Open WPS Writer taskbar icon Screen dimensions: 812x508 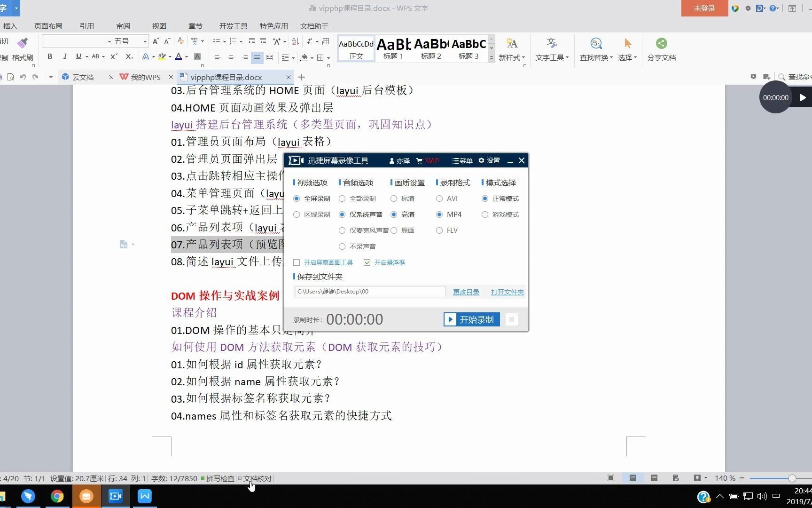[x=145, y=496]
